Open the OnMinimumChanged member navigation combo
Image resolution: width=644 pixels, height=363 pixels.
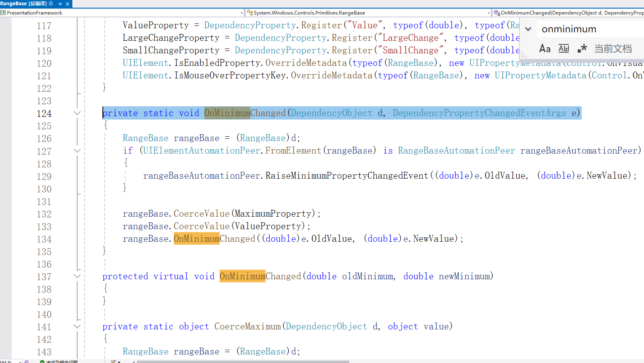click(x=570, y=13)
